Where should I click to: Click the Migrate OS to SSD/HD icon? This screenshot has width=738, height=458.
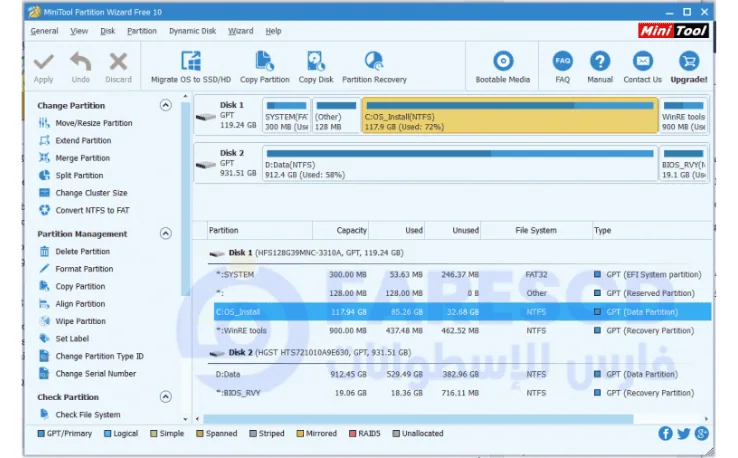[x=190, y=62]
